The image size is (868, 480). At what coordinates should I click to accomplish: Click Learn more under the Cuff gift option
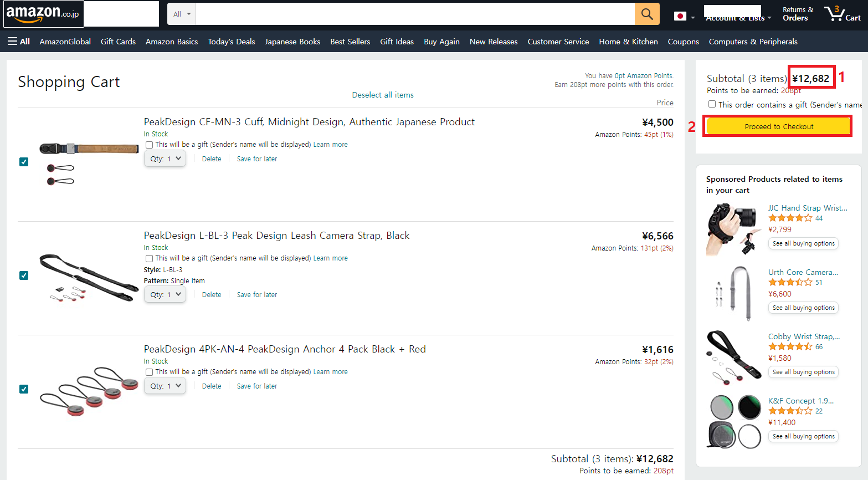(x=331, y=145)
